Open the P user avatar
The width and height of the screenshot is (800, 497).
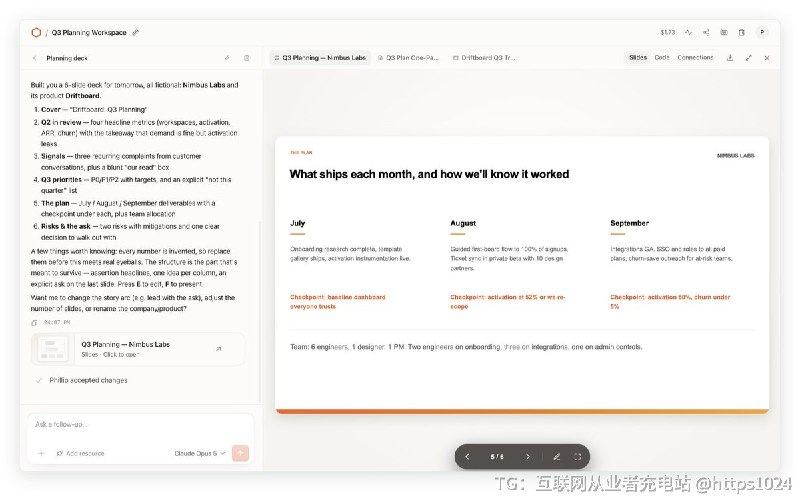tap(762, 32)
